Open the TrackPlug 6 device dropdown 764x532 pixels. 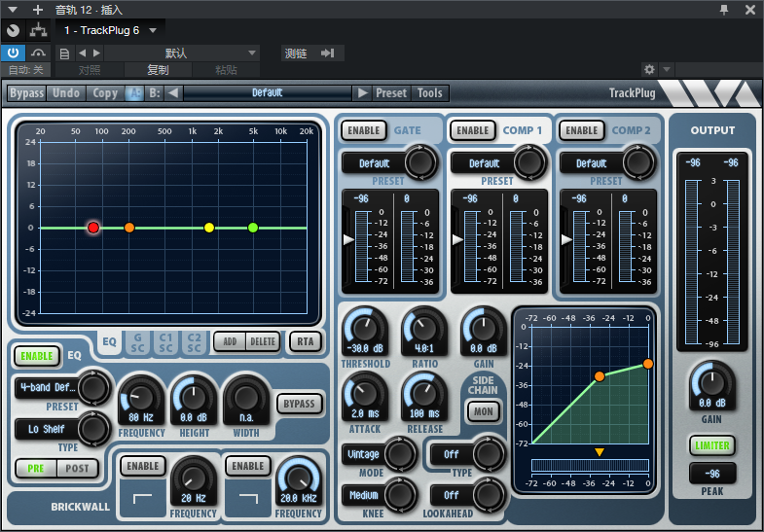(x=153, y=31)
